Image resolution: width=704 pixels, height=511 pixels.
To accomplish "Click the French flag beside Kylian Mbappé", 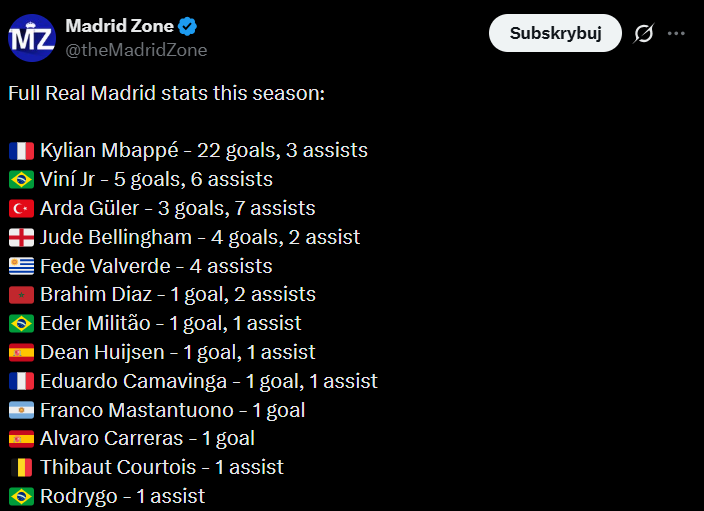I will [21, 151].
